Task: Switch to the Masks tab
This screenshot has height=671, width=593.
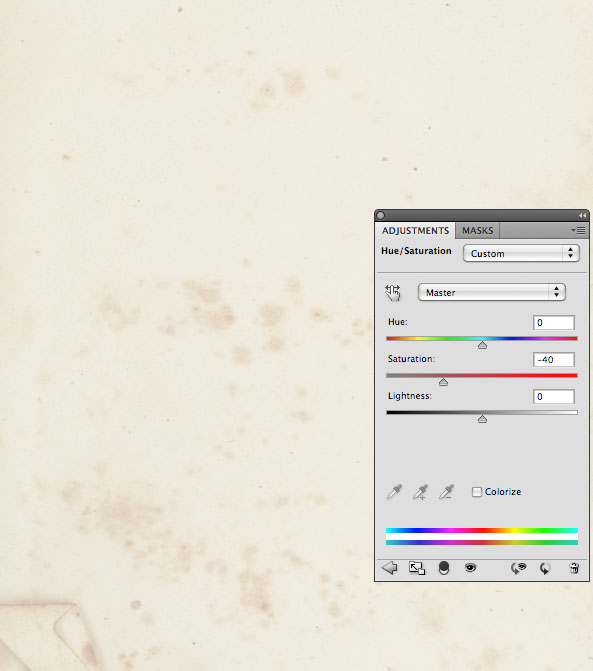Action: pos(477,230)
